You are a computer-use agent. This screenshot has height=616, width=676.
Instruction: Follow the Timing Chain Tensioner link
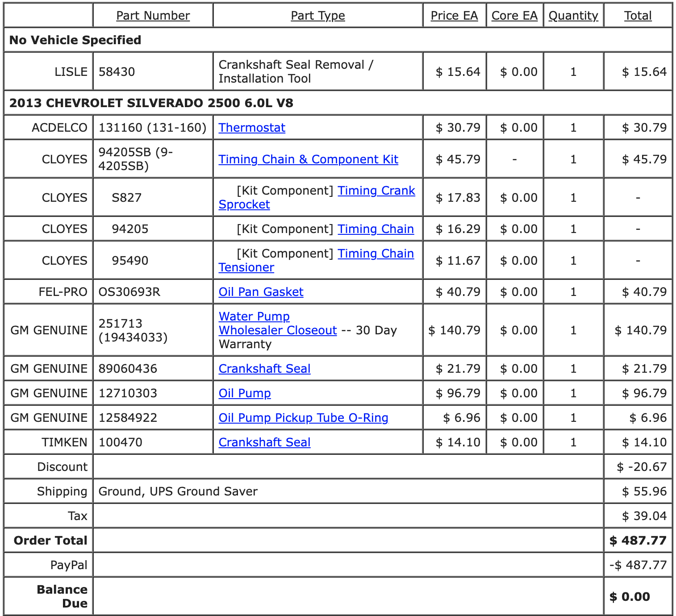click(316, 260)
